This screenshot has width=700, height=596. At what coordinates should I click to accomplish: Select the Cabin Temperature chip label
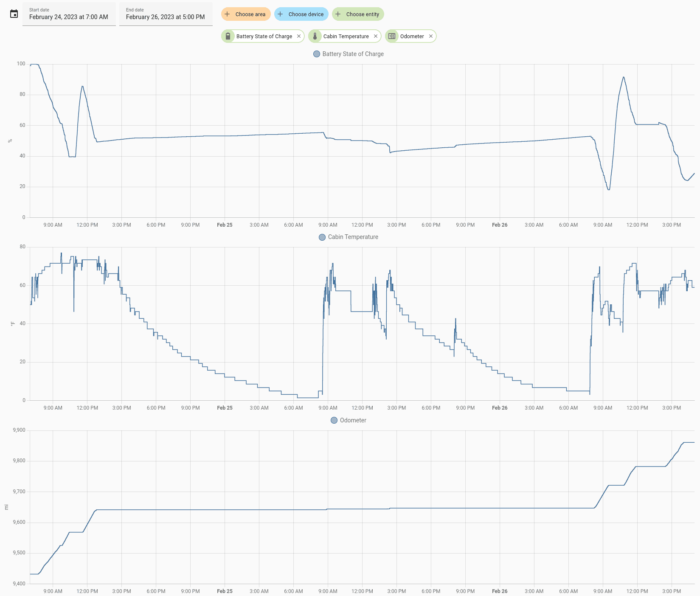346,36
